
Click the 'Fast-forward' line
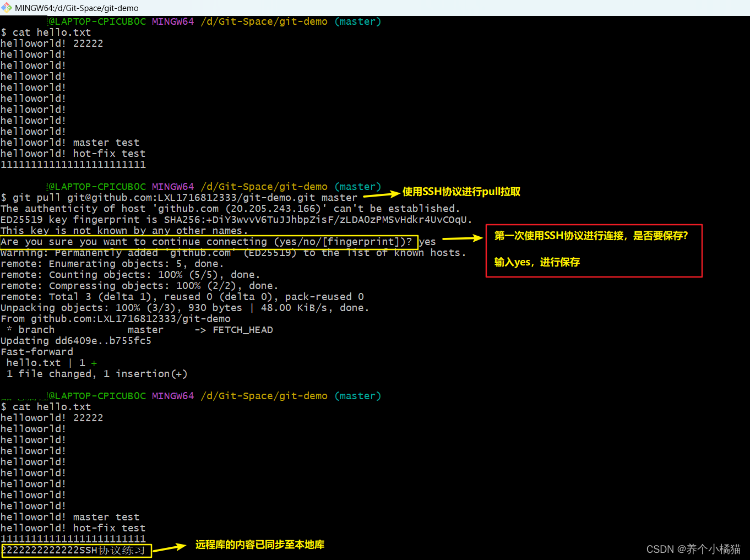point(37,352)
